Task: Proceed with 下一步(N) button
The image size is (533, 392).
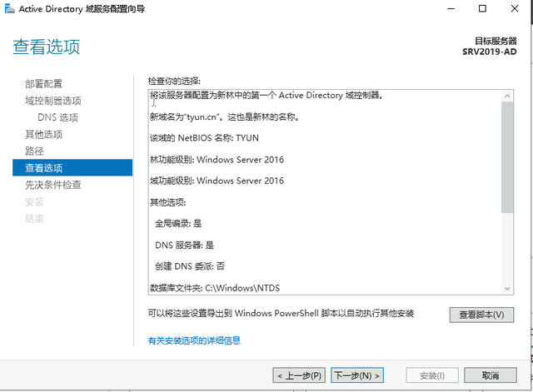Action: tap(357, 375)
